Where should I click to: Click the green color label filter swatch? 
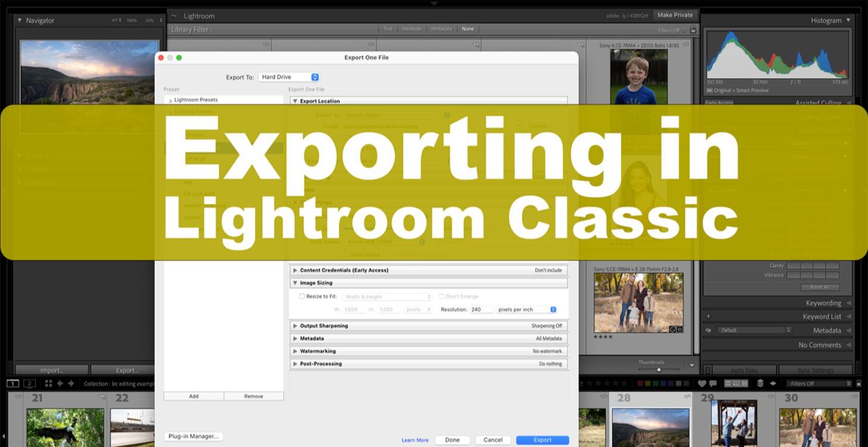point(656,383)
